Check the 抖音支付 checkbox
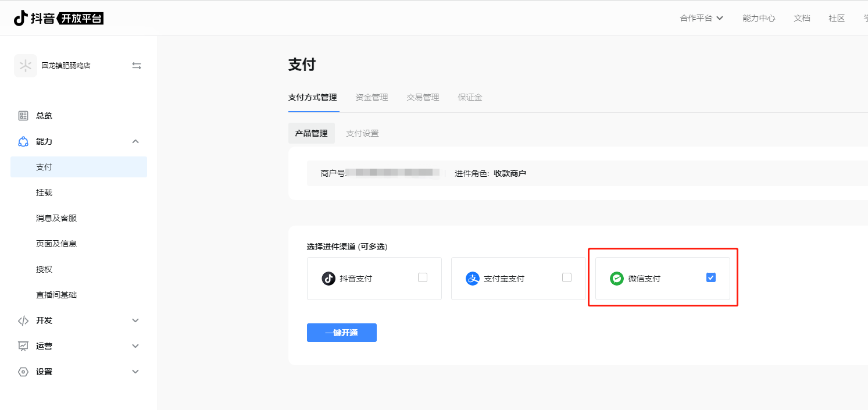The height and width of the screenshot is (410, 868). point(423,277)
